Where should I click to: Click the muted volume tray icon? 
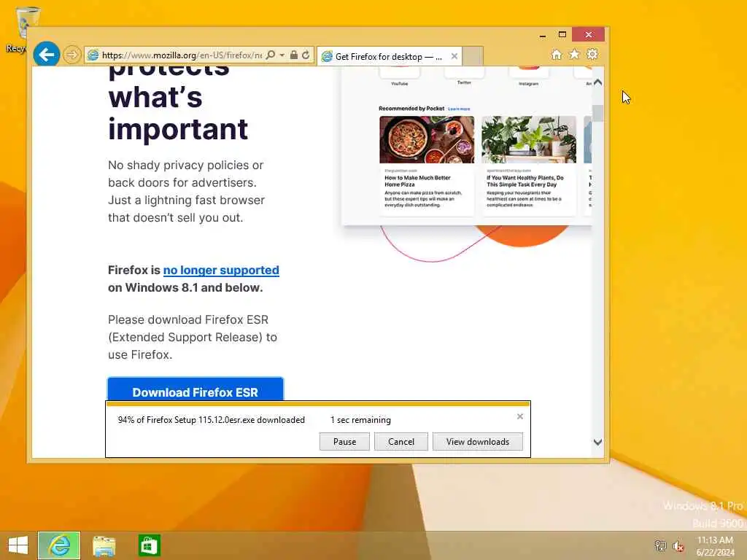[x=678, y=546]
